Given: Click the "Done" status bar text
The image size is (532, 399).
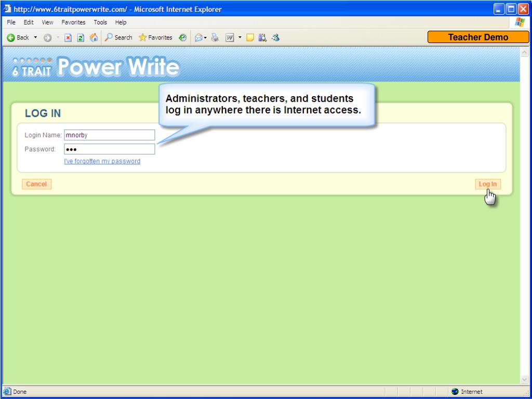Looking at the screenshot, I should [x=20, y=392].
